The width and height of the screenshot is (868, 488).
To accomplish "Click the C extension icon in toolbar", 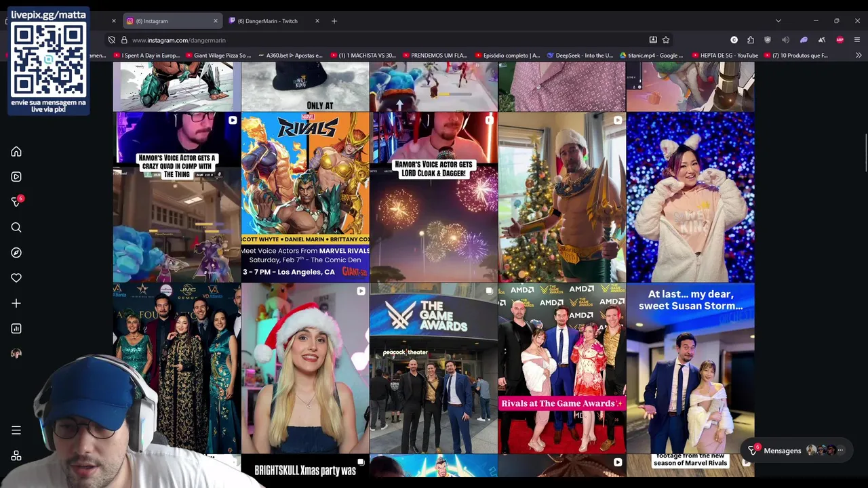I will click(x=734, y=40).
